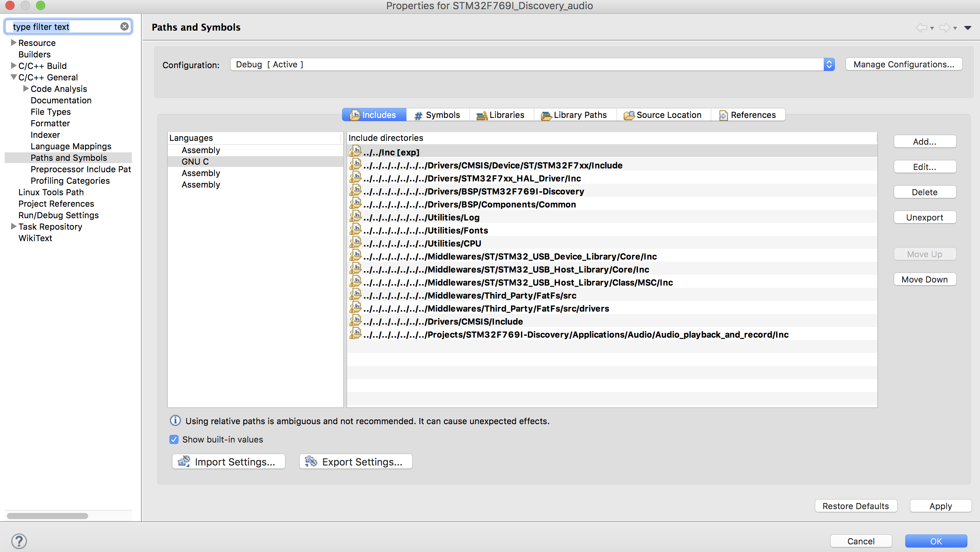
Task: Clear the filter text with X icon
Action: (125, 26)
